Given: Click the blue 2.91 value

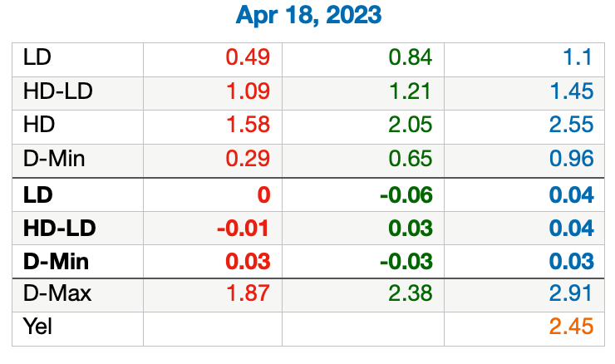Looking at the screenshot, I should coord(571,294).
